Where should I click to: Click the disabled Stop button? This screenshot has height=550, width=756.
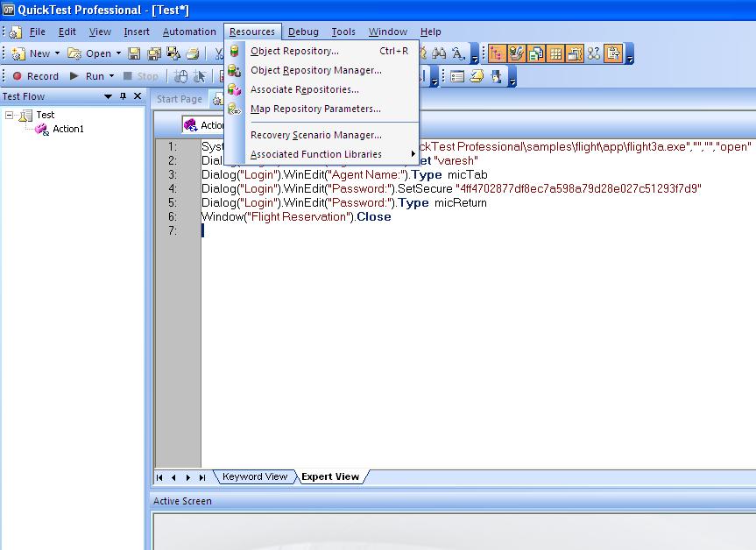pos(141,76)
